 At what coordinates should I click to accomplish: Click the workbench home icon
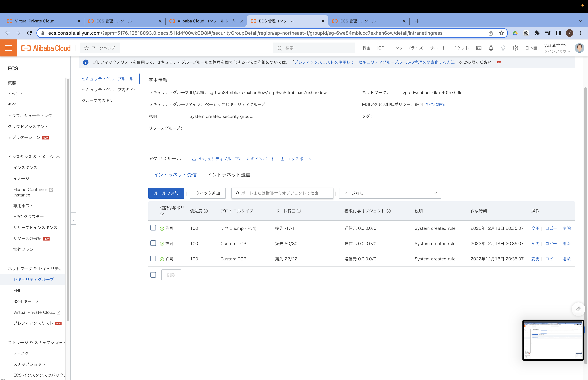(x=86, y=48)
